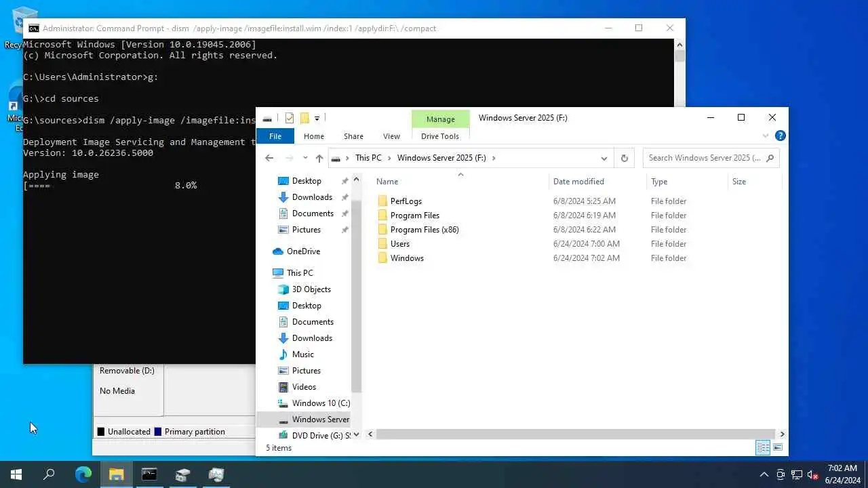Open pinned Documents in Quick access
Image resolution: width=868 pixels, height=488 pixels.
(313, 213)
